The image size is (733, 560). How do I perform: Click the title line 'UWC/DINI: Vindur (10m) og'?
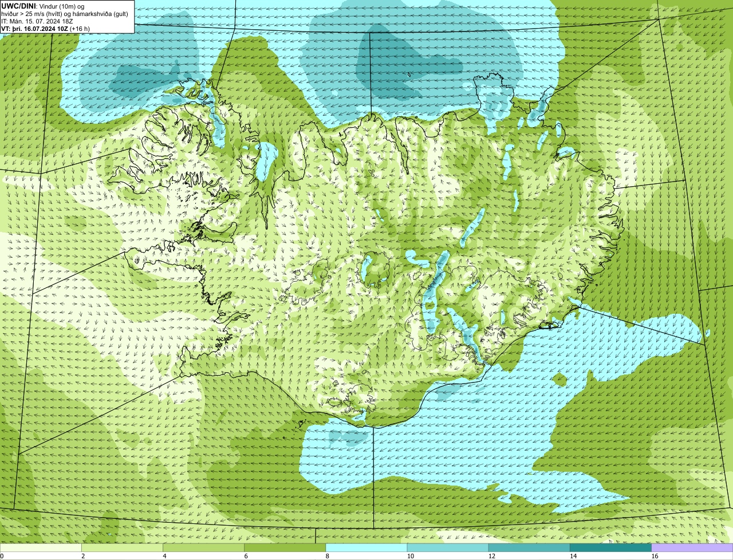click(43, 6)
